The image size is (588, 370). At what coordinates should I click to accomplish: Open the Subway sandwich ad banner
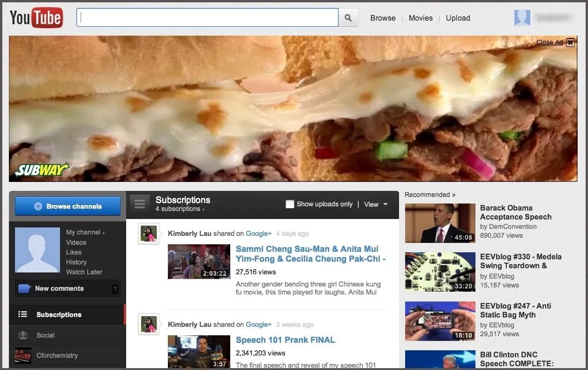click(293, 109)
